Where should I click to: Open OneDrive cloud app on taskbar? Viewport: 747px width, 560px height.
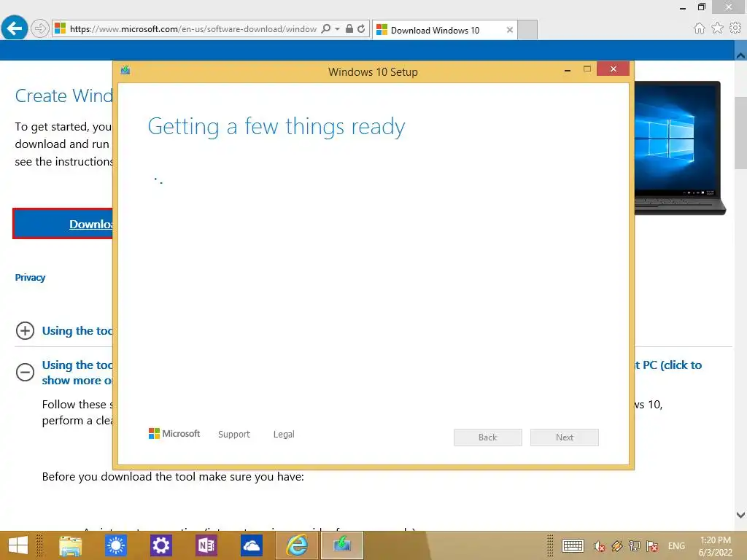point(252,545)
